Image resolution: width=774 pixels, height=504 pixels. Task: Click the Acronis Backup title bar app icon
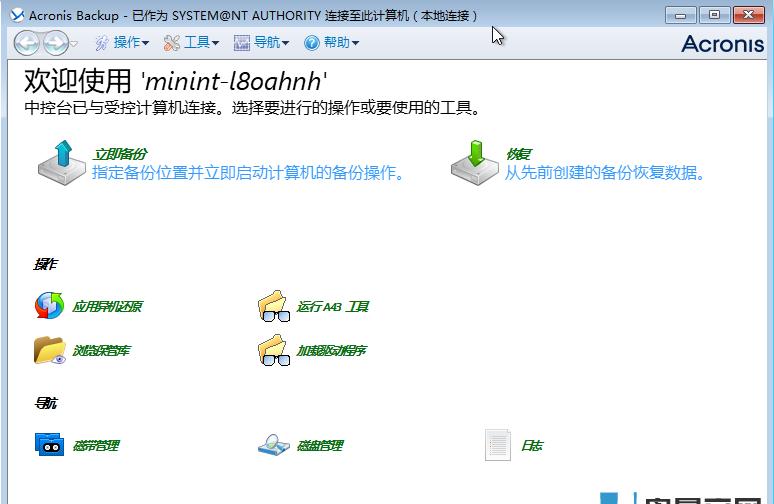[x=17, y=15]
